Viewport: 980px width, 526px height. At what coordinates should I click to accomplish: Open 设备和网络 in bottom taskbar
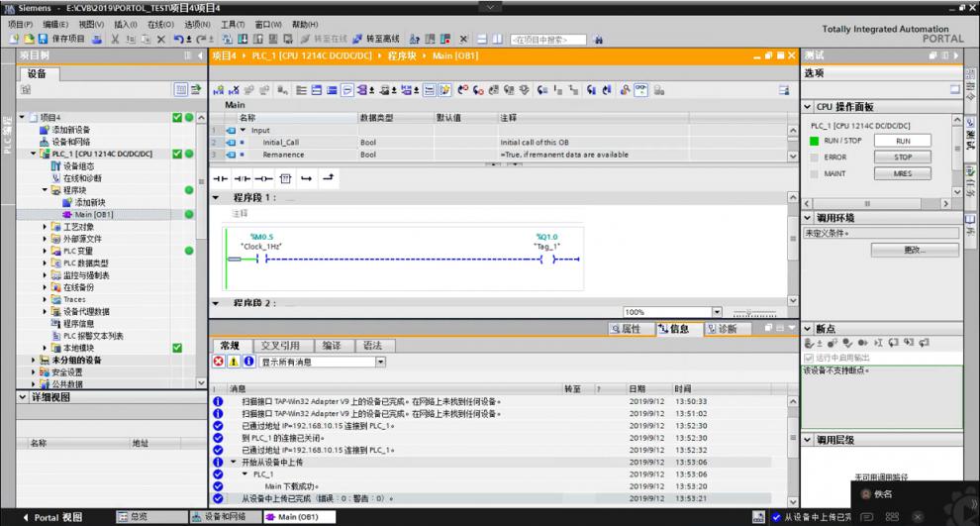click(x=225, y=517)
